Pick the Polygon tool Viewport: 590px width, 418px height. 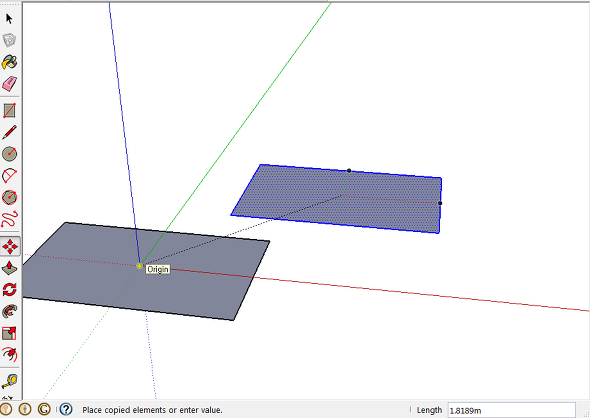click(x=9, y=197)
